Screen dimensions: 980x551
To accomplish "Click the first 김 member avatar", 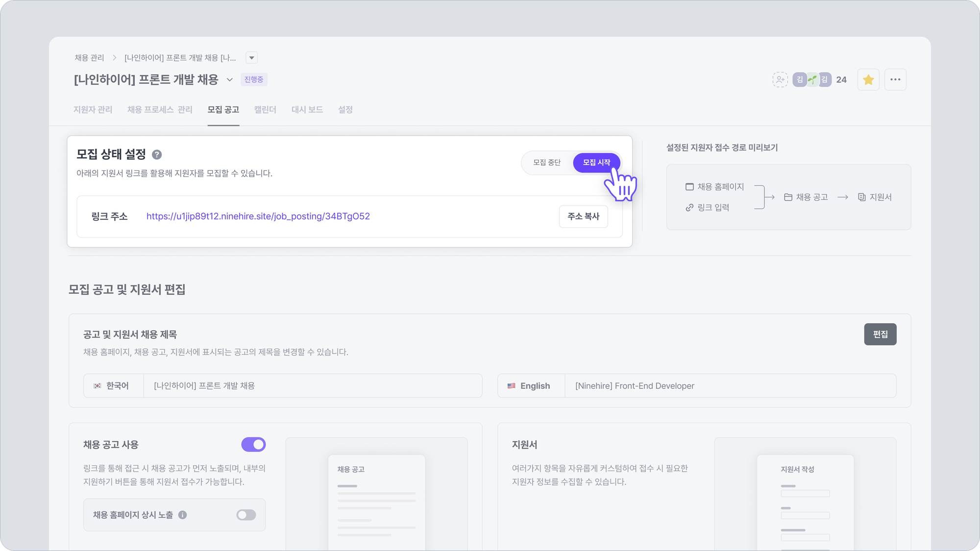I will click(800, 79).
